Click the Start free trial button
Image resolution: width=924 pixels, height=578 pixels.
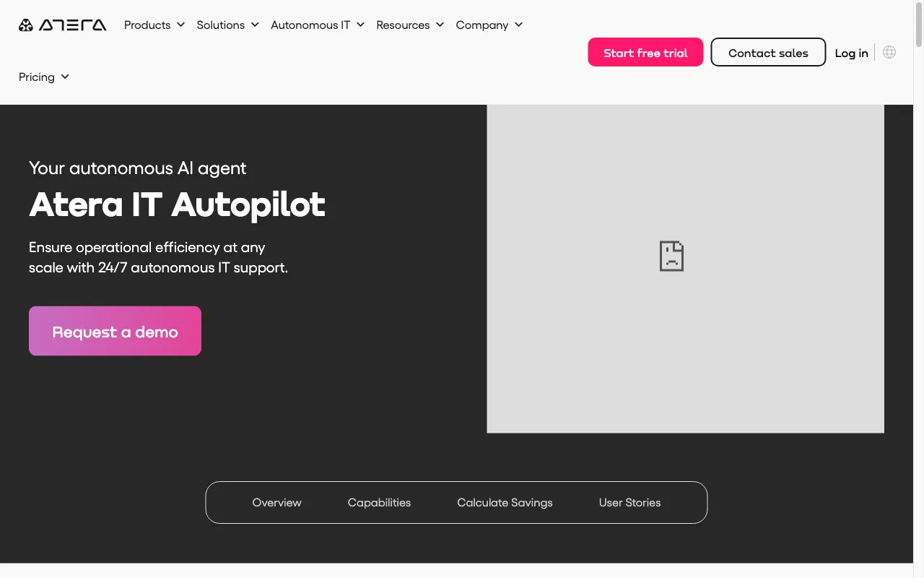(645, 52)
